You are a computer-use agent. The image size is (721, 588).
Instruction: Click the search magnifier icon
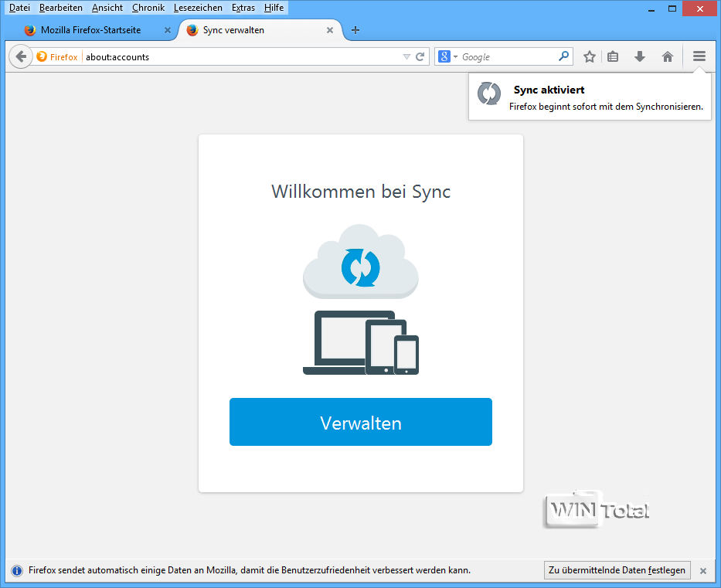[x=564, y=56]
